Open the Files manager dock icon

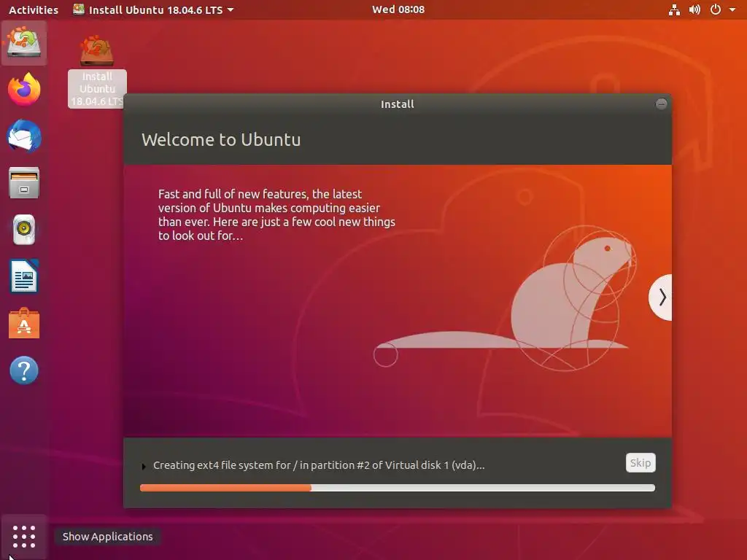click(x=24, y=183)
